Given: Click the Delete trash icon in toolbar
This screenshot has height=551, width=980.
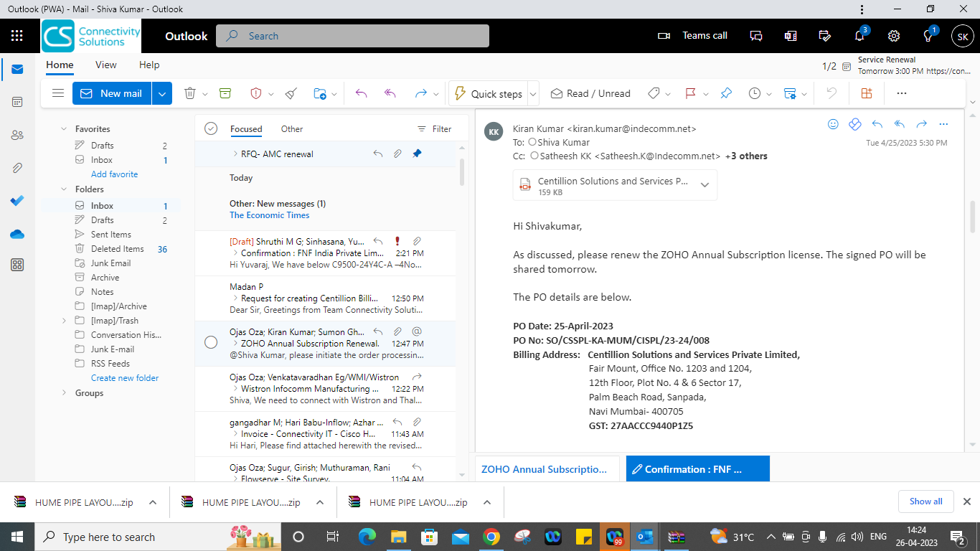Looking at the screenshot, I should point(190,93).
